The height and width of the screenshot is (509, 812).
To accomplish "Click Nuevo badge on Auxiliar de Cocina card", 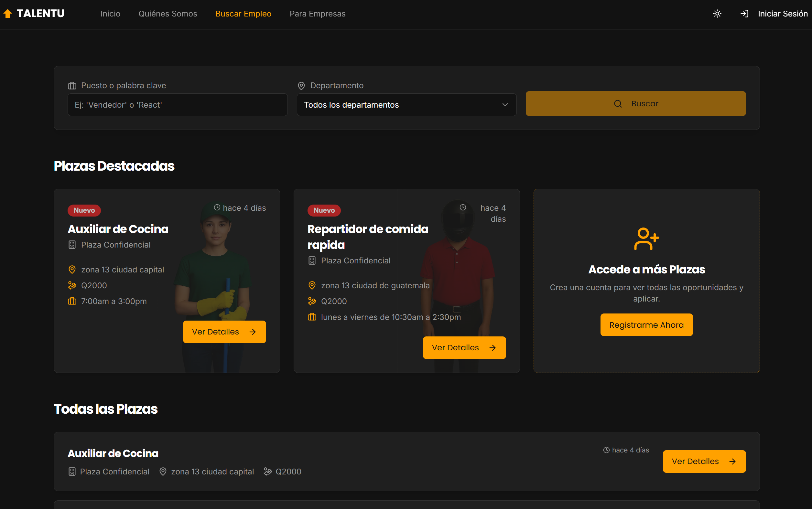I will point(84,210).
